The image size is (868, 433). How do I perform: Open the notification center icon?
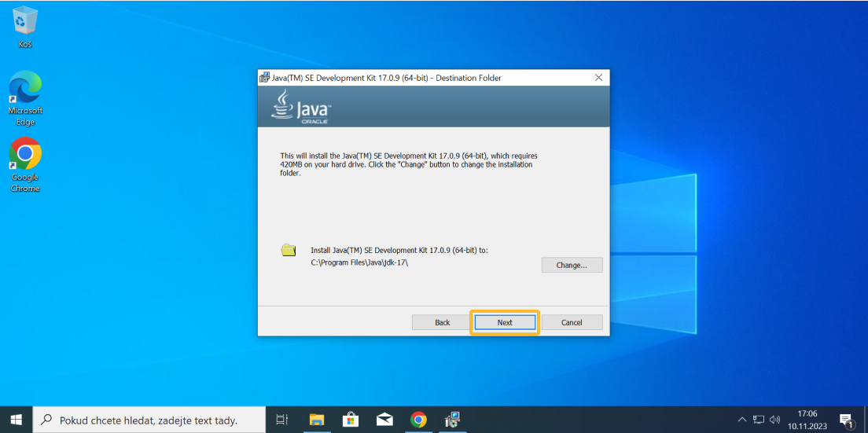[845, 420]
